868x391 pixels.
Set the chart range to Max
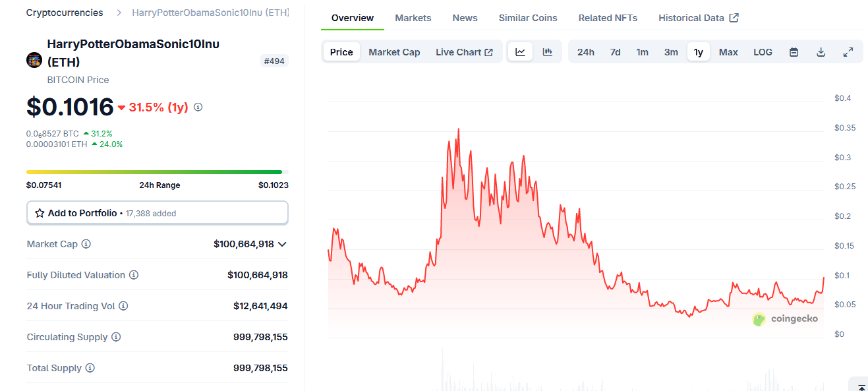728,52
